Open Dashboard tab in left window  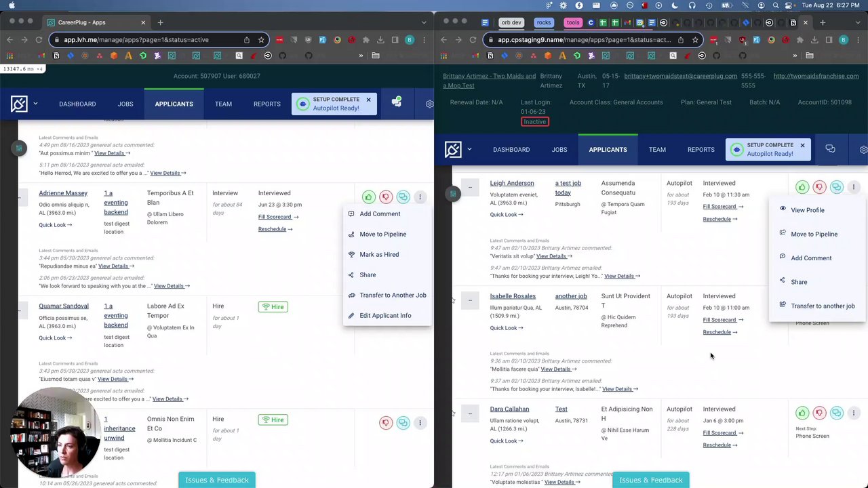77,104
